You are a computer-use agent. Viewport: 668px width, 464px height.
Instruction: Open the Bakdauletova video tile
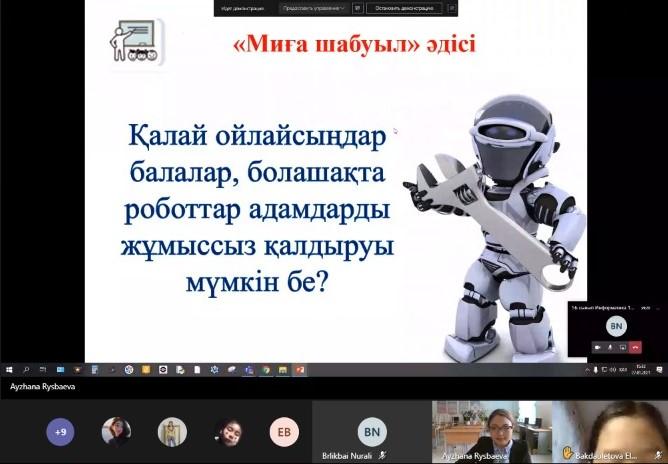coord(609,432)
